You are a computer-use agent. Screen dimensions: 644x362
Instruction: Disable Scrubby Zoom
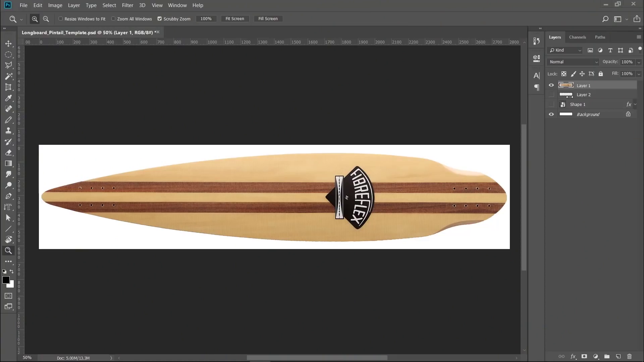tap(160, 19)
